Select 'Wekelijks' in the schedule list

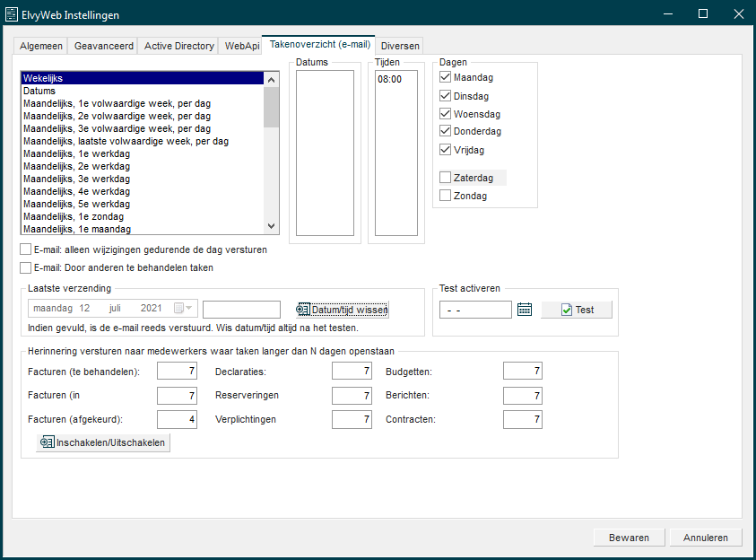pos(143,78)
